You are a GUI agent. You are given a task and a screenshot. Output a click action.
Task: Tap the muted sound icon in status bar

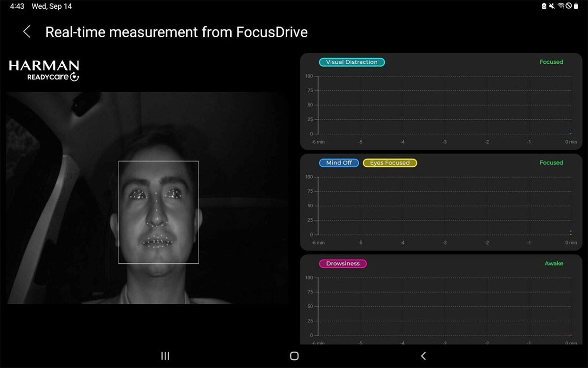coord(552,6)
